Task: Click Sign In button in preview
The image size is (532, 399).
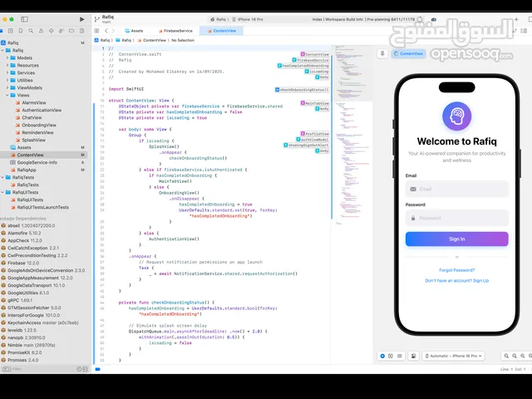Action: pos(456,239)
